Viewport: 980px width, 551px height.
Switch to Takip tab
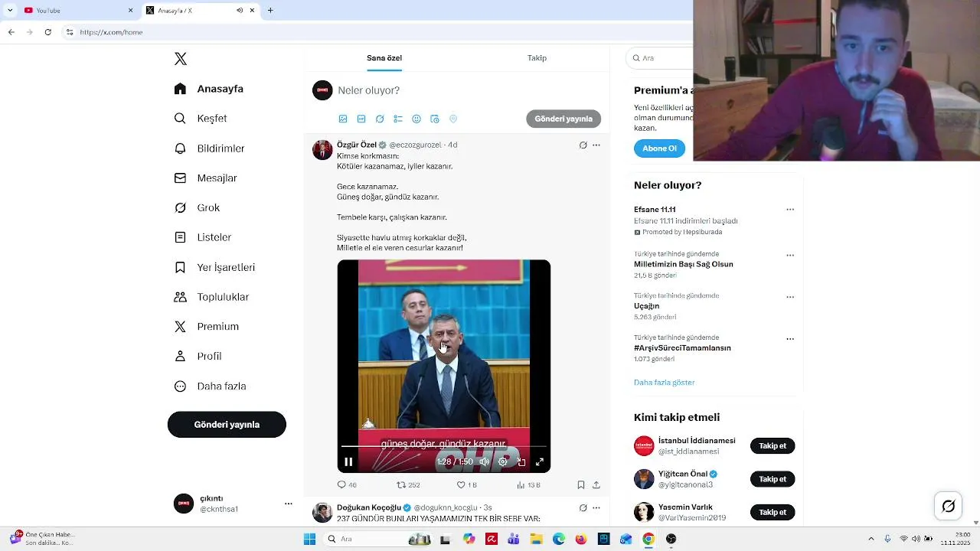537,58
